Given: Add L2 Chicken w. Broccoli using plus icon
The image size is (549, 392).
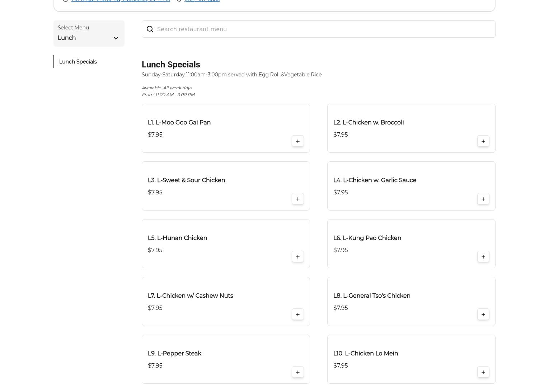Looking at the screenshot, I should pos(483,141).
